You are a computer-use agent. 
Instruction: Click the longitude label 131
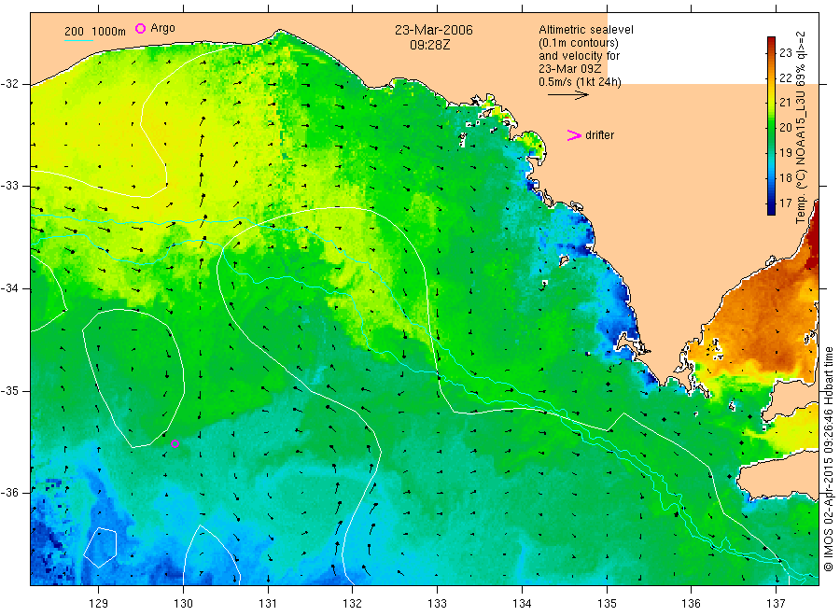pyautogui.click(x=268, y=604)
